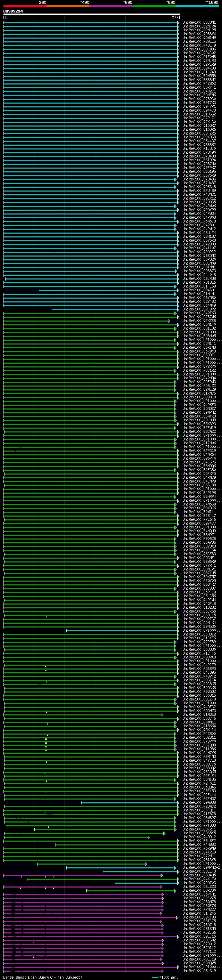Click the white query sequence bar

[x=92, y=14]
